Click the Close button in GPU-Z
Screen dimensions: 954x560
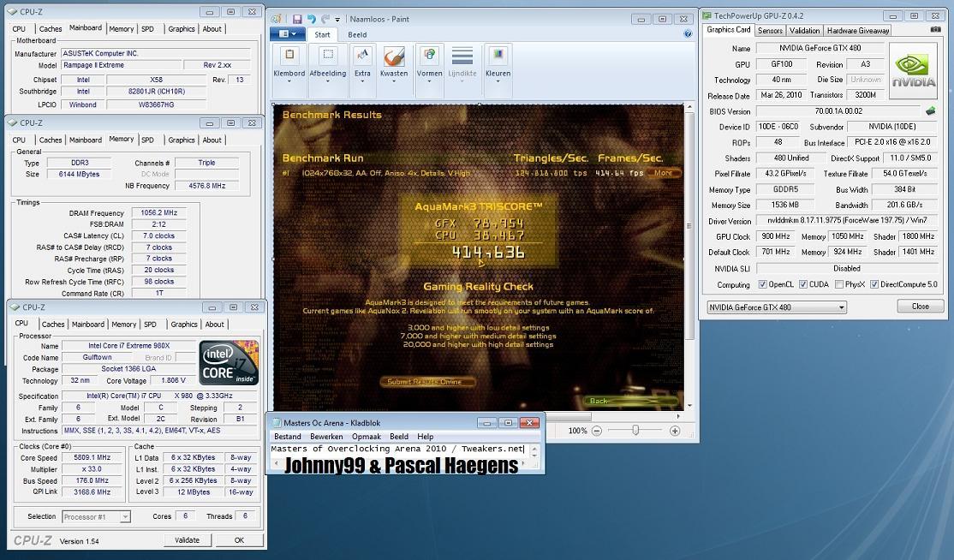(x=920, y=307)
